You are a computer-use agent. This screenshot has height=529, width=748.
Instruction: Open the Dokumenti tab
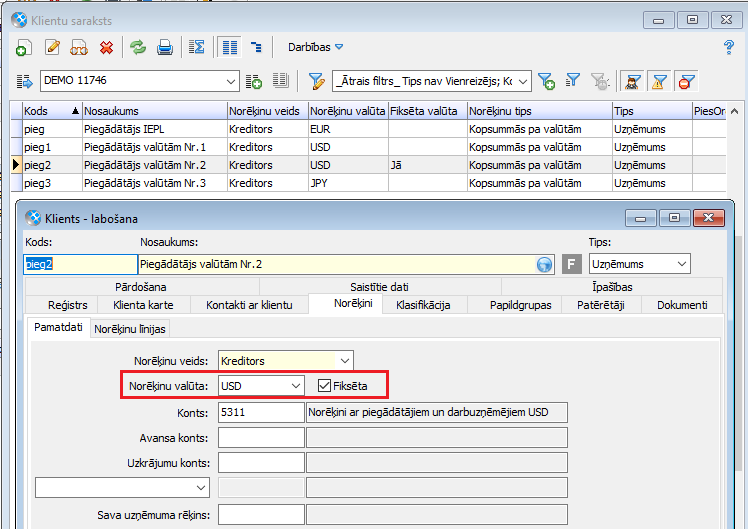tap(682, 305)
